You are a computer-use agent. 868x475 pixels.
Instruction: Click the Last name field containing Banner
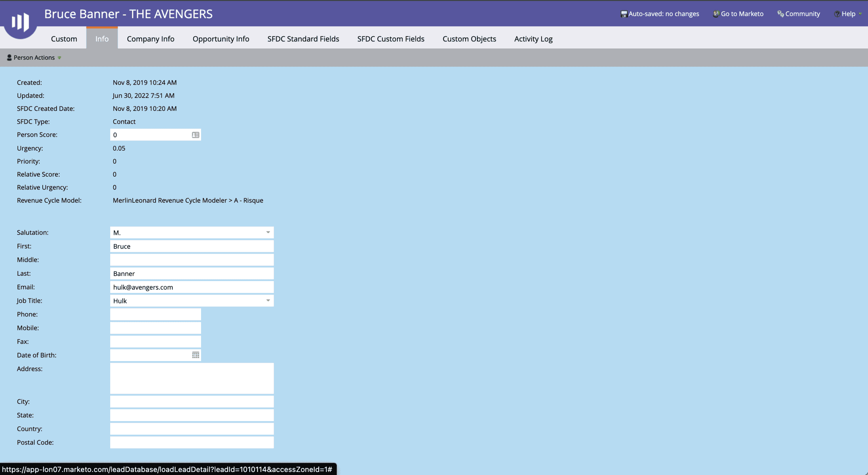coord(192,273)
